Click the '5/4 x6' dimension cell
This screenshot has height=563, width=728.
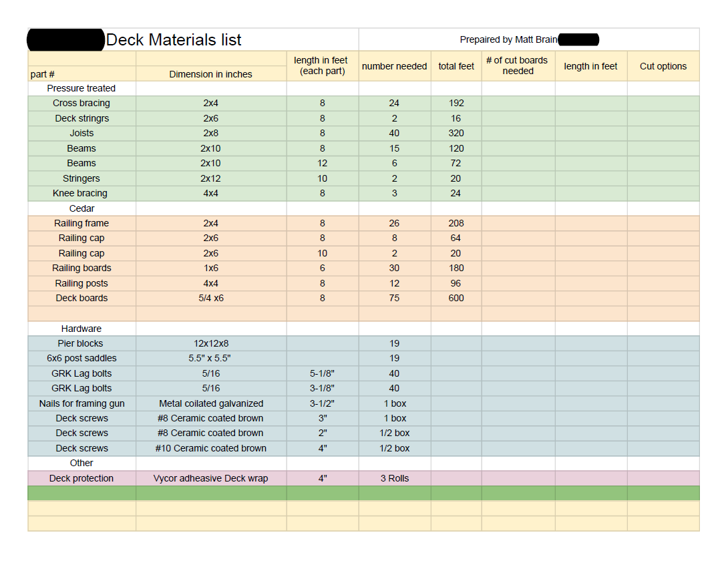pos(211,298)
